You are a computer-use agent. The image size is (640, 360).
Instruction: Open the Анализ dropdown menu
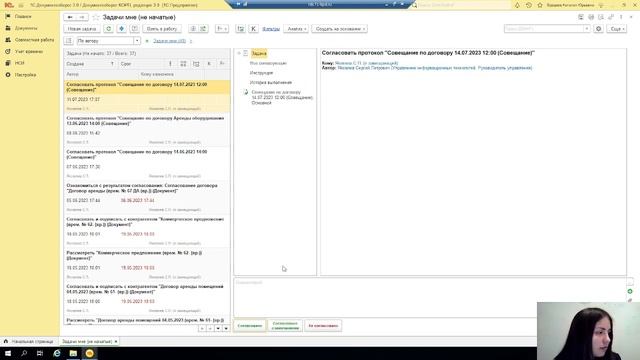[x=296, y=29]
